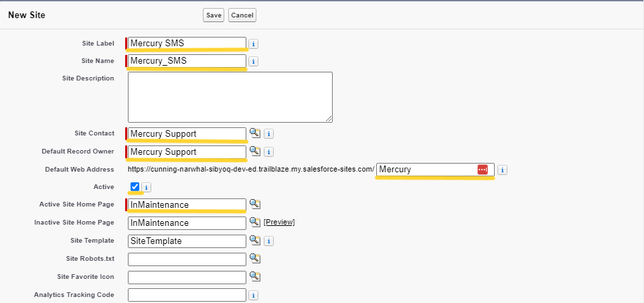Show info icon for Analytics Tracking Code
This screenshot has height=303, width=644.
[x=254, y=295]
